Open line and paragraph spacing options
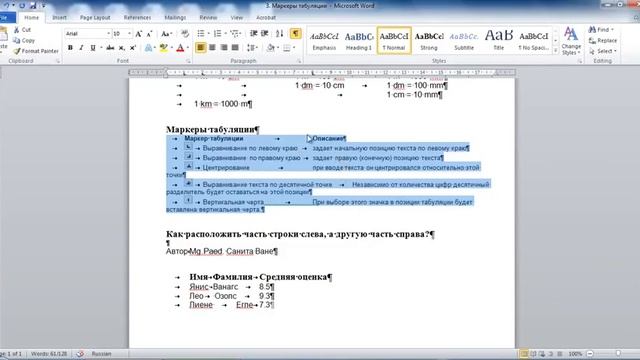The image size is (640, 360). [251, 48]
